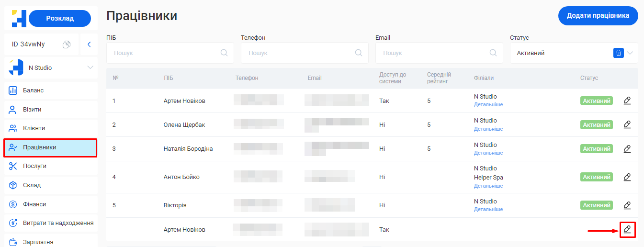644x247 pixels.
Task: Open the Статус filter dropdown arrow
Action: coord(630,53)
